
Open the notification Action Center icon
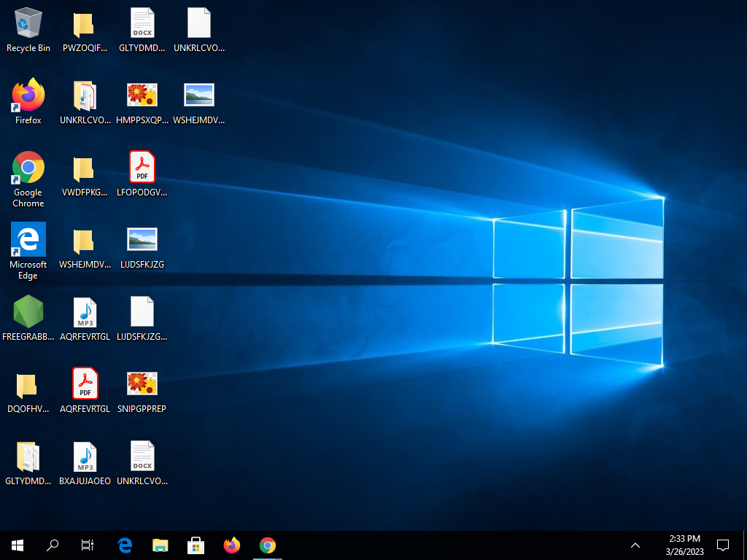[723, 545]
